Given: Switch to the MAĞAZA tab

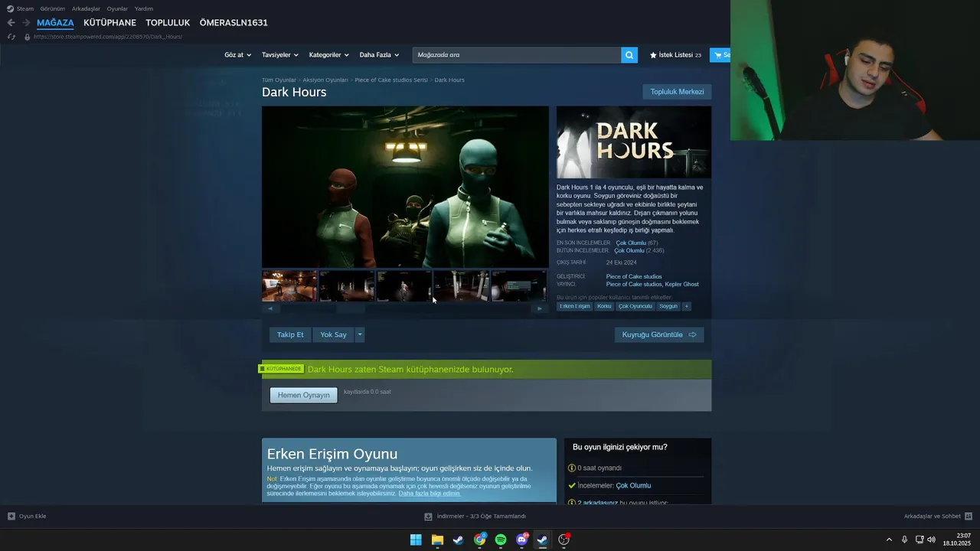Looking at the screenshot, I should [55, 23].
